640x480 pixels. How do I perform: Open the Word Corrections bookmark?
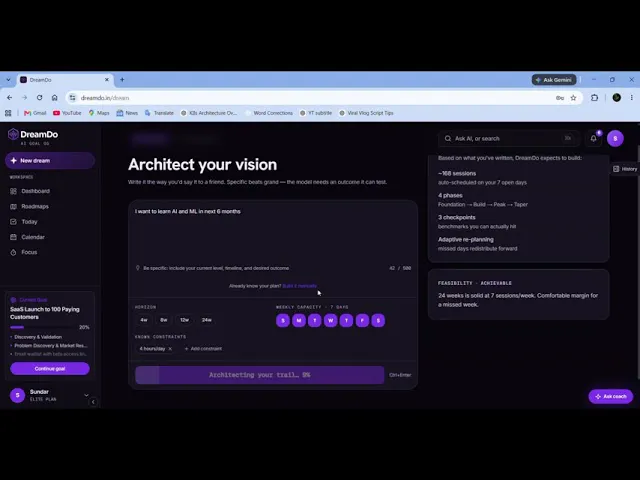click(269, 113)
